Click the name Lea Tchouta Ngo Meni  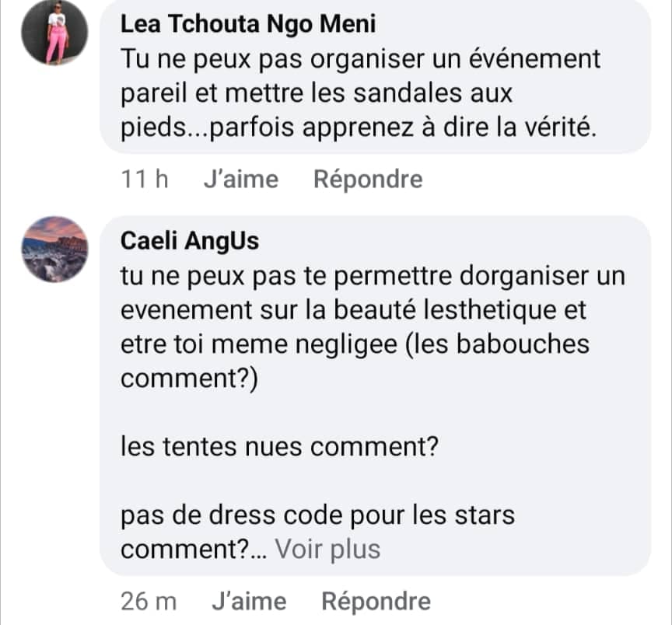pyautogui.click(x=249, y=24)
